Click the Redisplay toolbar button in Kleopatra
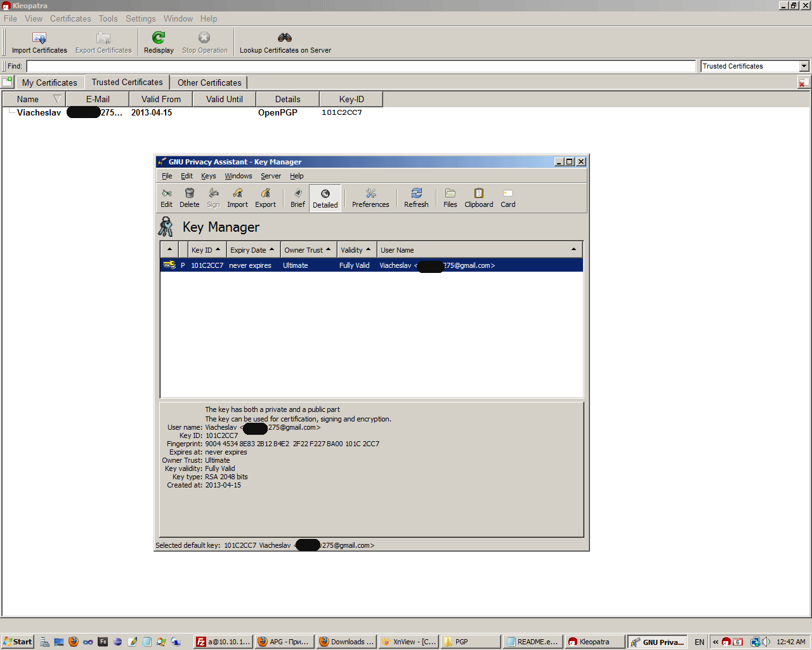Image resolution: width=812 pixels, height=650 pixels. (159, 43)
